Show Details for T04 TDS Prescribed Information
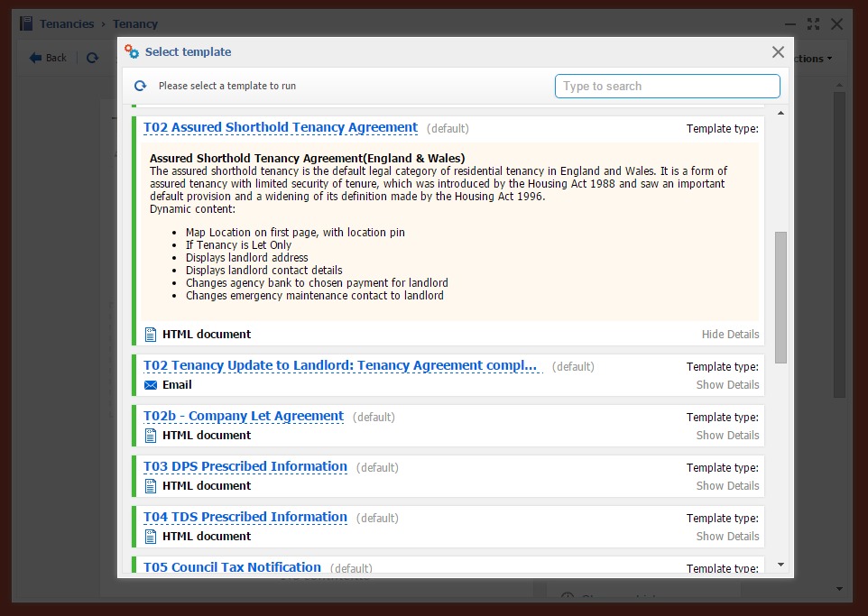868x616 pixels. tap(727, 537)
